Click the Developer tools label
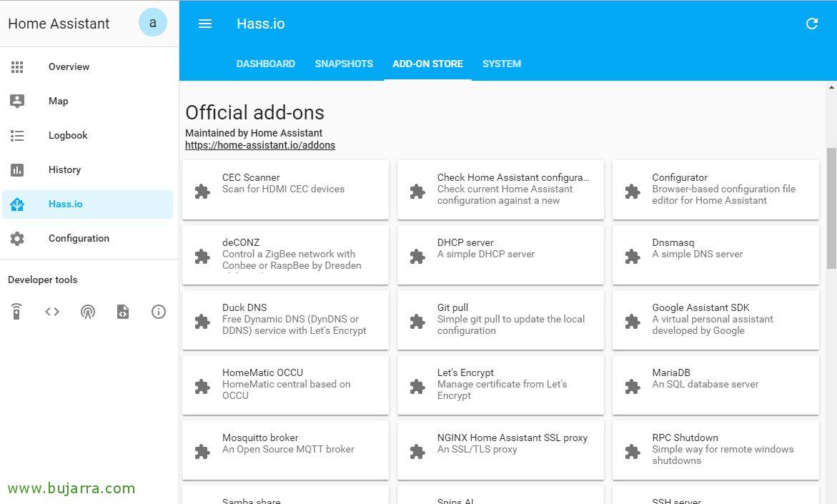The height and width of the screenshot is (504, 837). [x=43, y=280]
